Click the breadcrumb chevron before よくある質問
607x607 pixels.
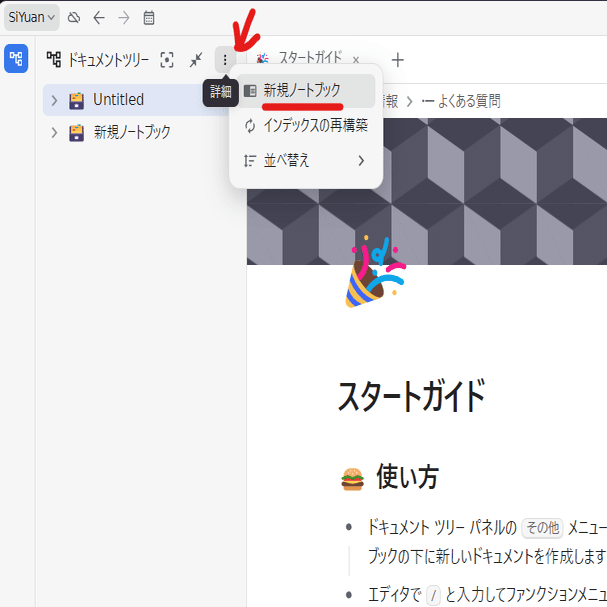410,102
